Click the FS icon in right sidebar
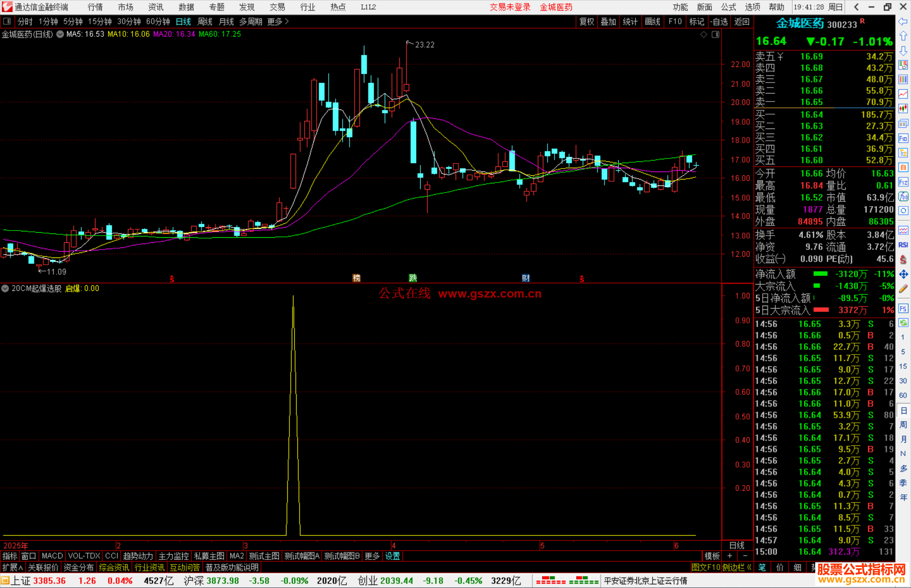Image resolution: width=911 pixels, height=588 pixels. 903,309
